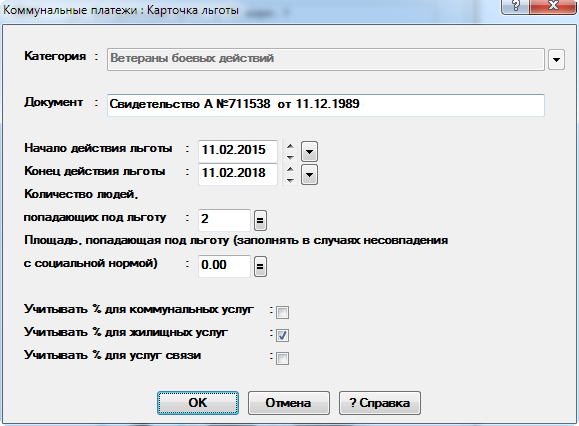Decrease the benefit start date with down arrow

click(290, 157)
